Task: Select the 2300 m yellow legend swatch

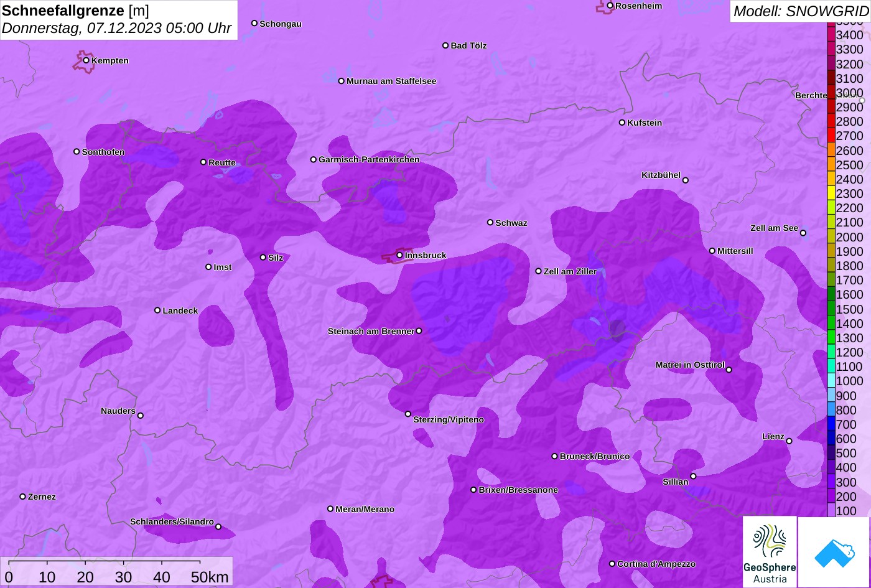Action: coord(831,194)
